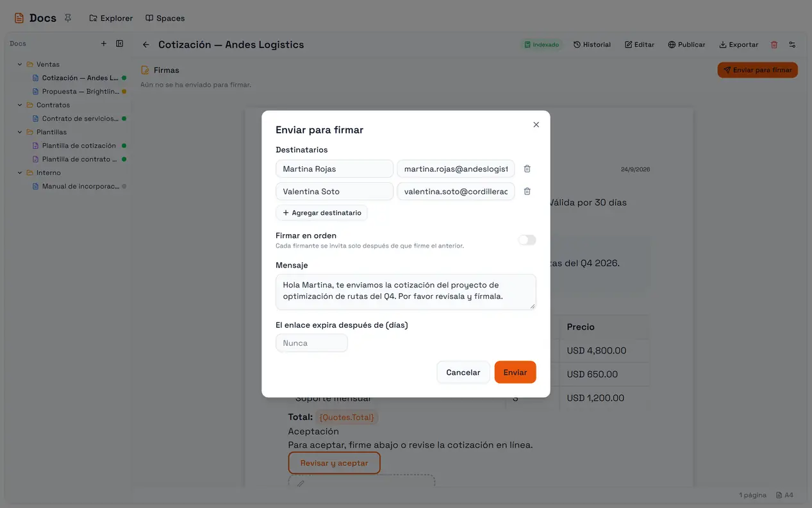The height and width of the screenshot is (508, 812).
Task: Click the Docs logo icon
Action: click(x=19, y=18)
